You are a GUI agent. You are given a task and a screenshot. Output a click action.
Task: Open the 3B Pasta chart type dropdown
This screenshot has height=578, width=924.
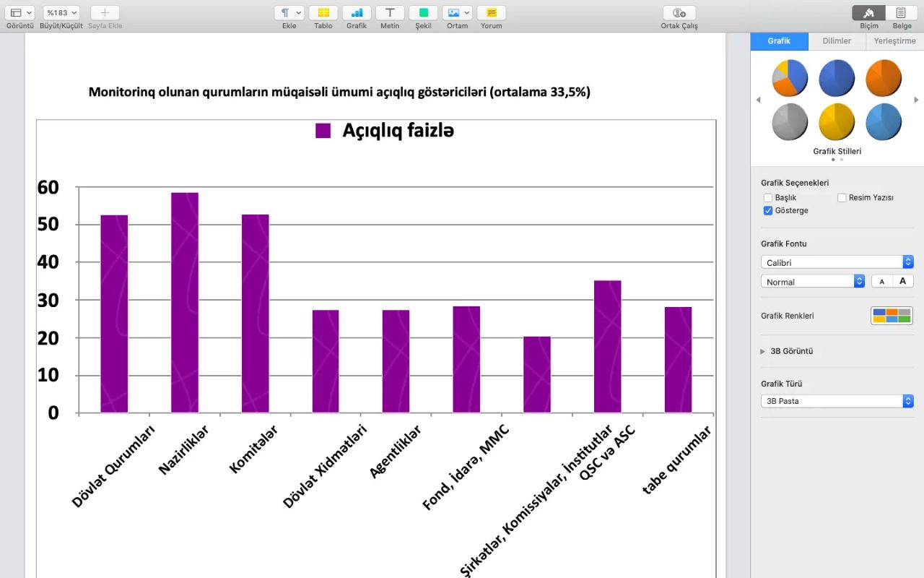[x=837, y=401]
